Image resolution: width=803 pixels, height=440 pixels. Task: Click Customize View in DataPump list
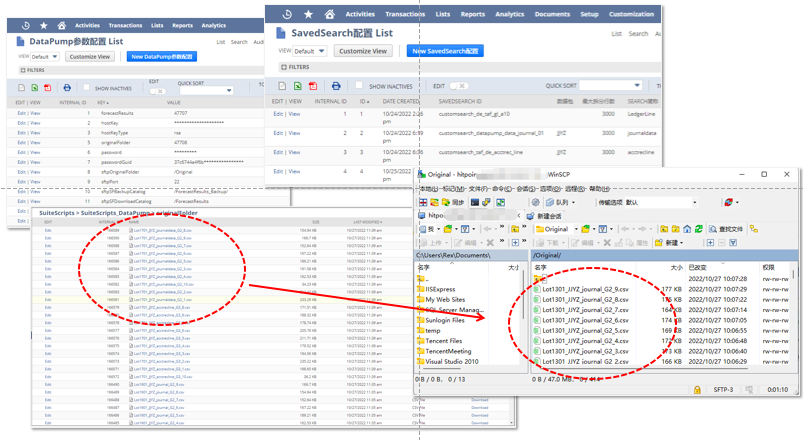tap(90, 57)
